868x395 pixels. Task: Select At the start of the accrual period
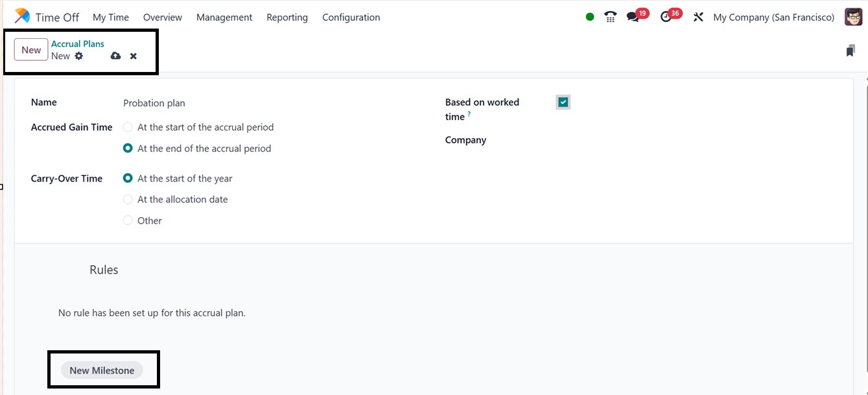pyautogui.click(x=128, y=127)
